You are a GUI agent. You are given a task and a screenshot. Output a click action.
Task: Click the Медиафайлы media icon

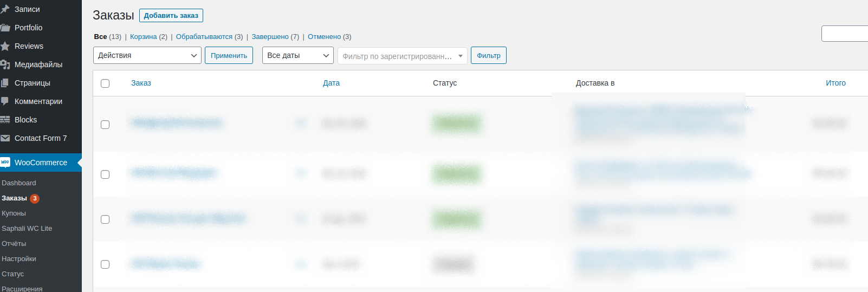coord(5,64)
